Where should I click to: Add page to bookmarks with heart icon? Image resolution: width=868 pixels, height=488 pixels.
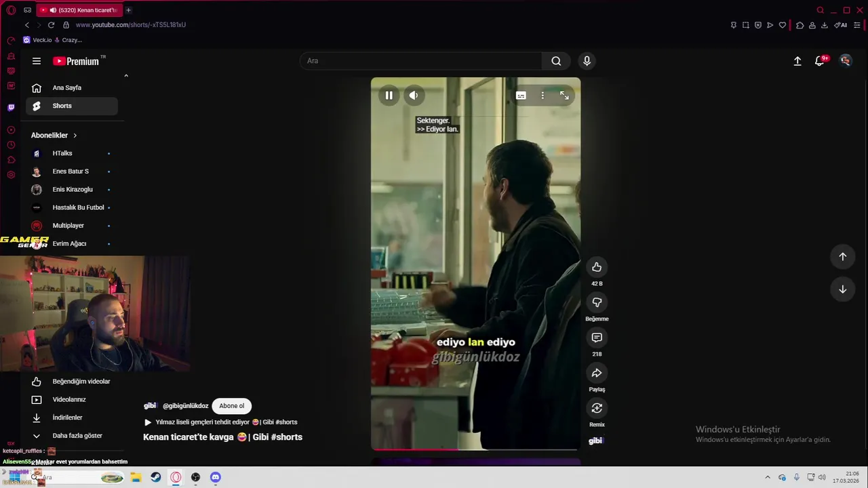click(782, 25)
